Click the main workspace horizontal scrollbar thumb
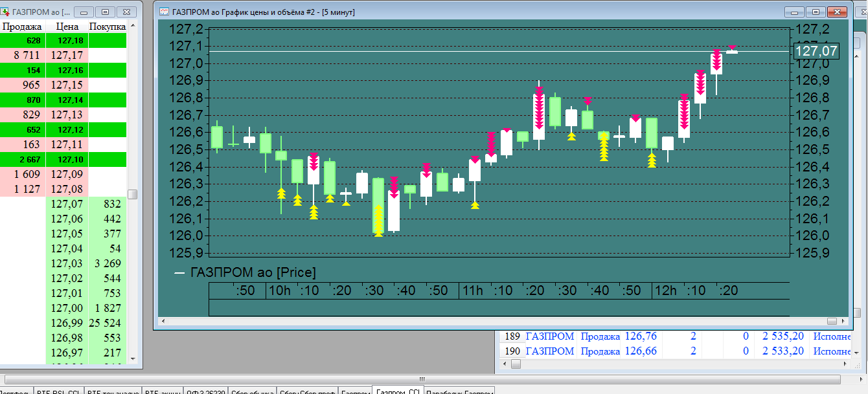The width and height of the screenshot is (868, 394). pos(422,379)
